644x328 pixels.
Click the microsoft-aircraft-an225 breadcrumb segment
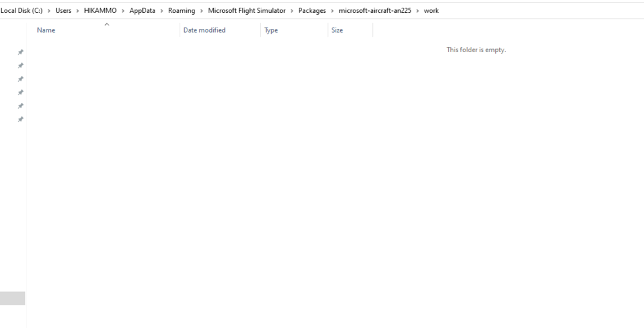click(x=375, y=10)
